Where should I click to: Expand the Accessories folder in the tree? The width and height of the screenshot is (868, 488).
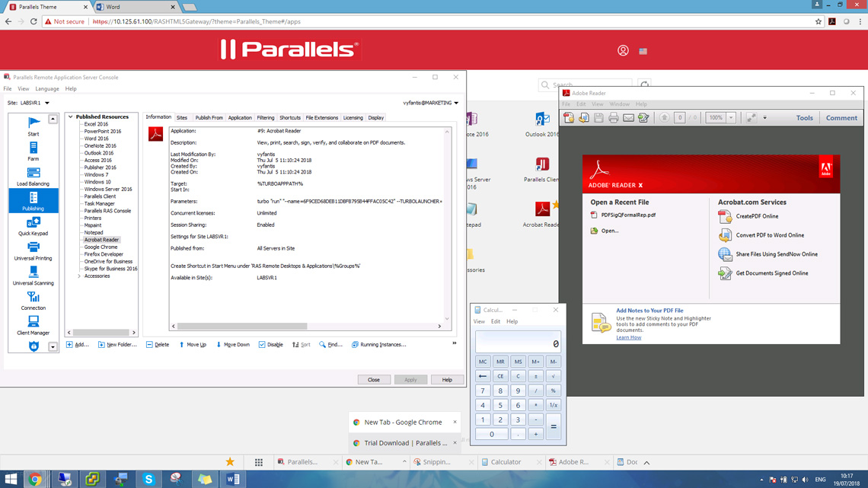(x=79, y=276)
